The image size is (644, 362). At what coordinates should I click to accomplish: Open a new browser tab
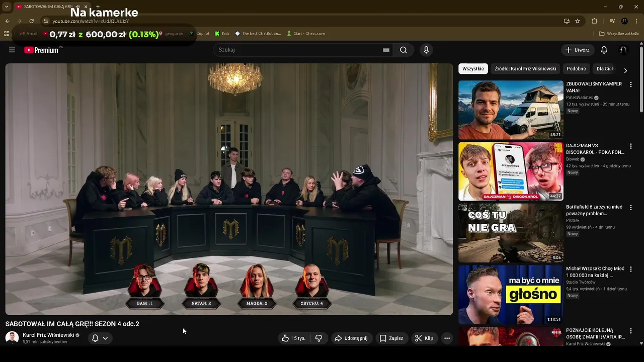point(98,7)
